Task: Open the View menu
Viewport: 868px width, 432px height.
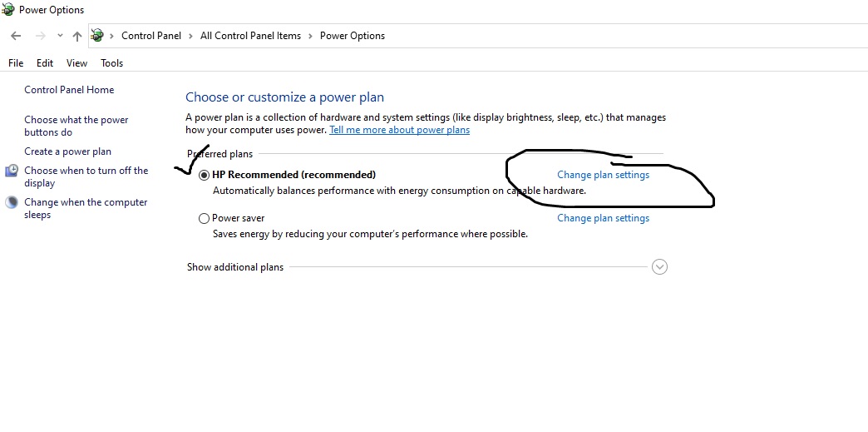Action: coord(76,63)
